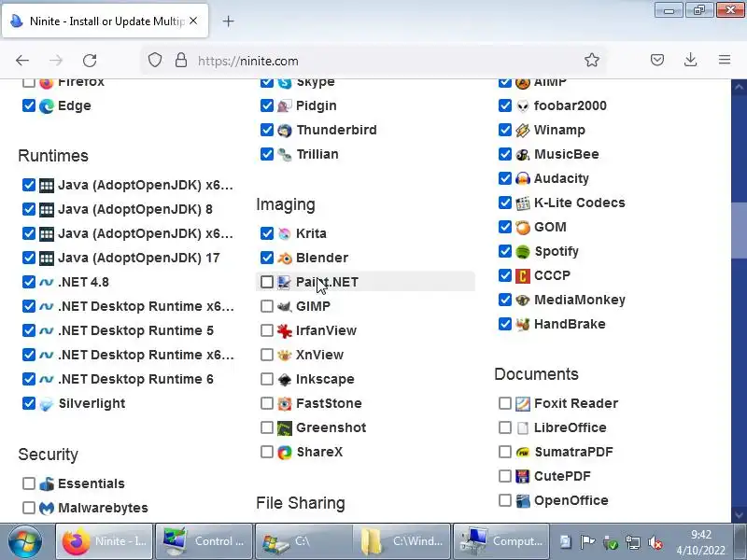Go back to previous page
747x560 pixels.
[22, 61]
